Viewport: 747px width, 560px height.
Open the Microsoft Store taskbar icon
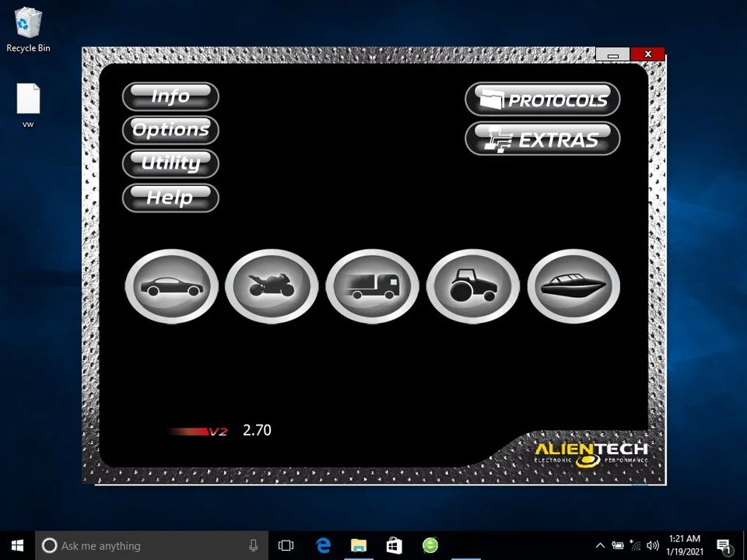(x=394, y=546)
